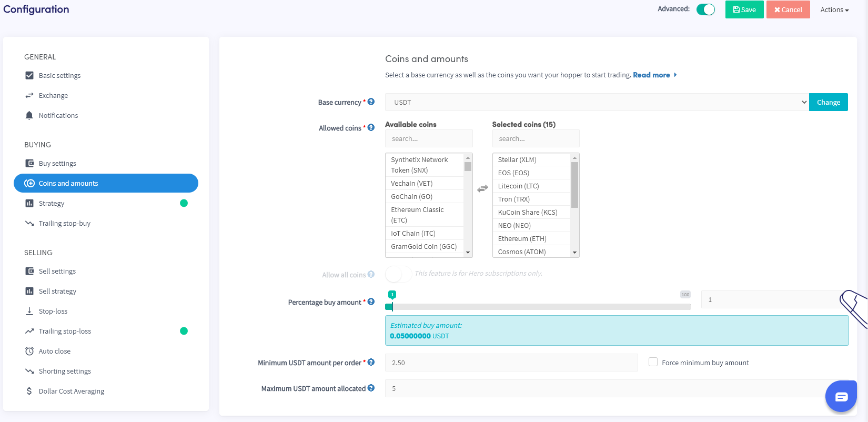The width and height of the screenshot is (868, 422).
Task: Follow the Read more link
Action: pos(651,75)
